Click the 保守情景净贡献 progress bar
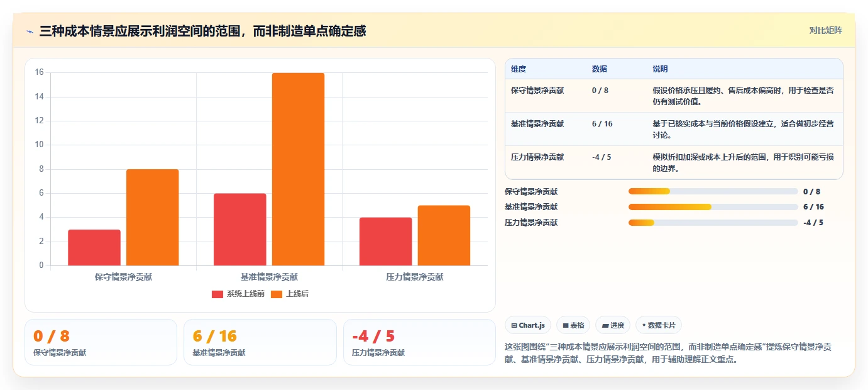Screen dimensions: 868x390 tap(713, 191)
